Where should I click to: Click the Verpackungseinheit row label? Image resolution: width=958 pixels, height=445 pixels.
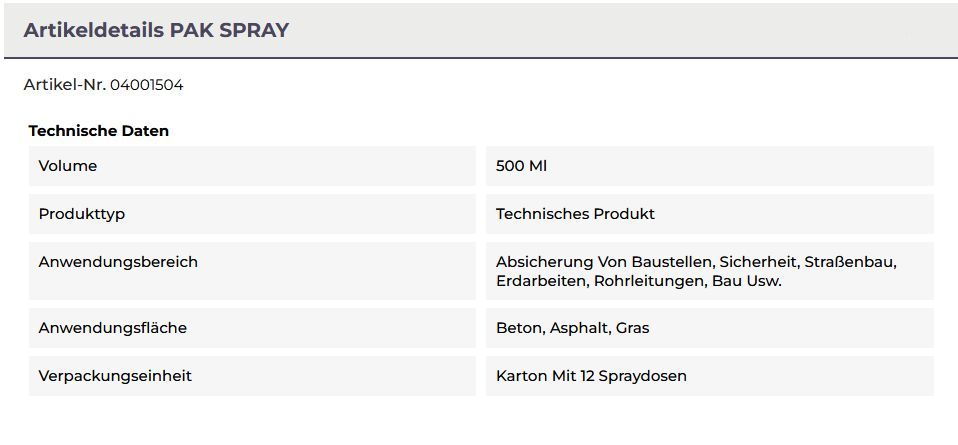pyautogui.click(x=115, y=376)
